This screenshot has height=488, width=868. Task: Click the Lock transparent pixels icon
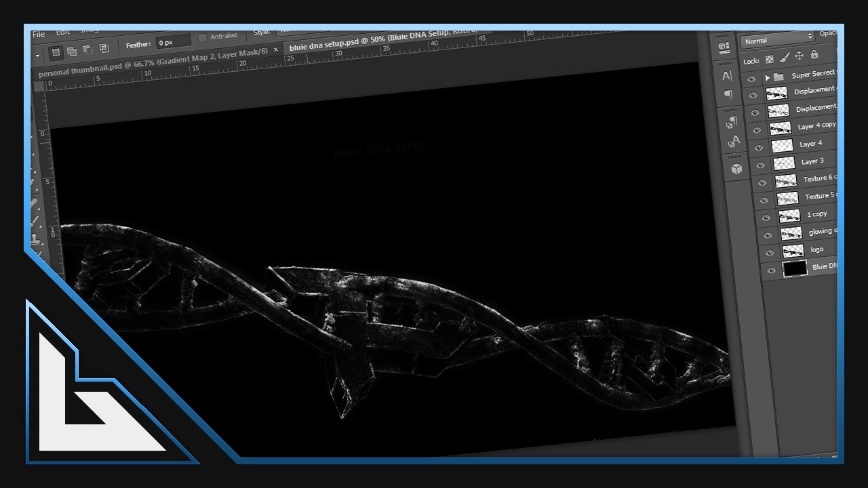tap(770, 60)
